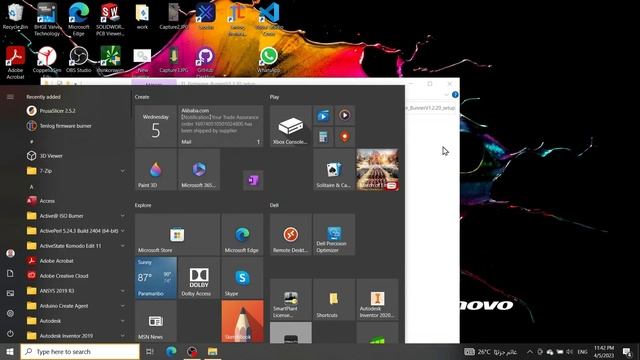
Task: Launch the Microsoft Edge tile
Action: [x=242, y=234]
